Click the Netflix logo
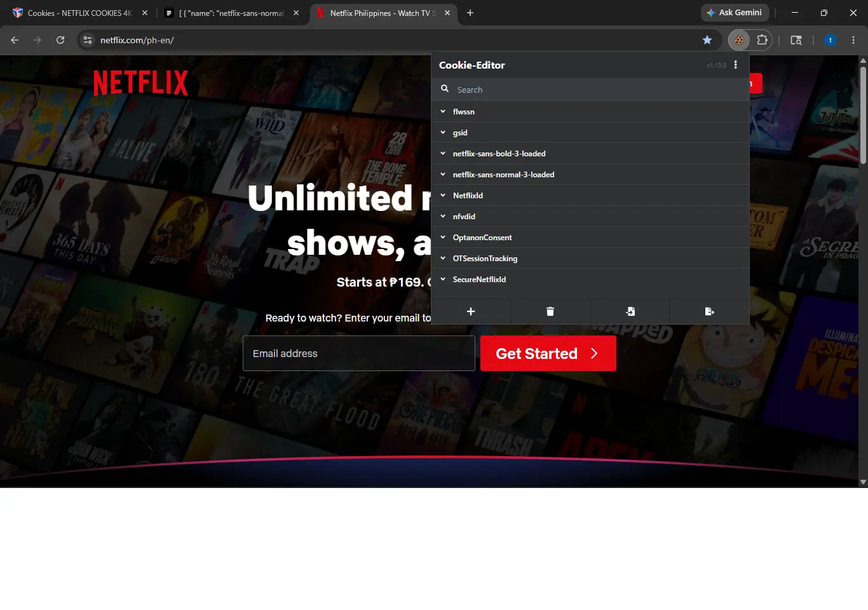 pyautogui.click(x=140, y=83)
